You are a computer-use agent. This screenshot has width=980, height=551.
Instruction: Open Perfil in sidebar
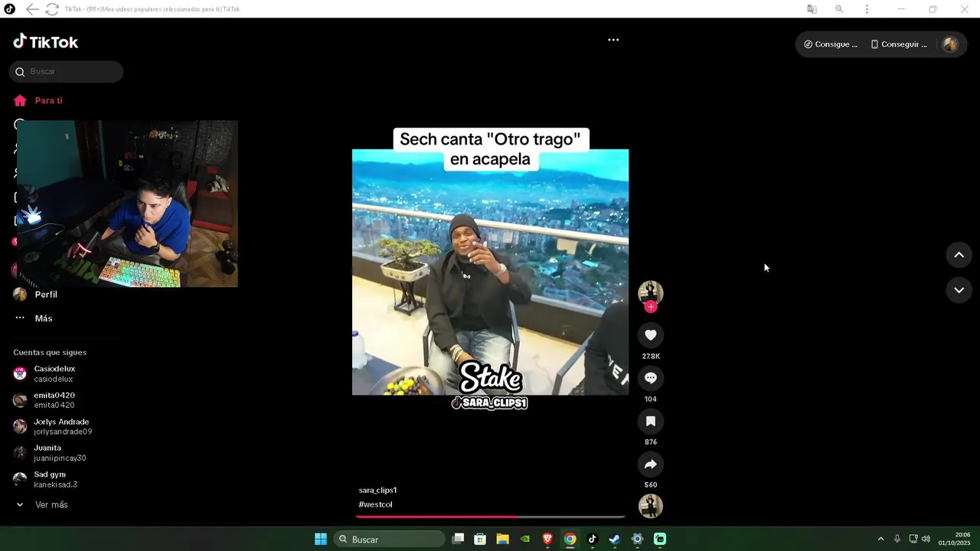(46, 295)
